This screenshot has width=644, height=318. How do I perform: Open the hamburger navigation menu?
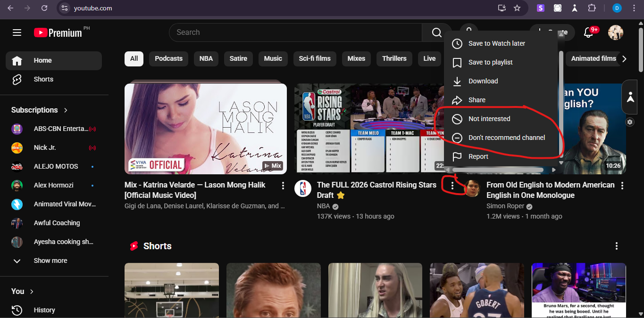17,33
